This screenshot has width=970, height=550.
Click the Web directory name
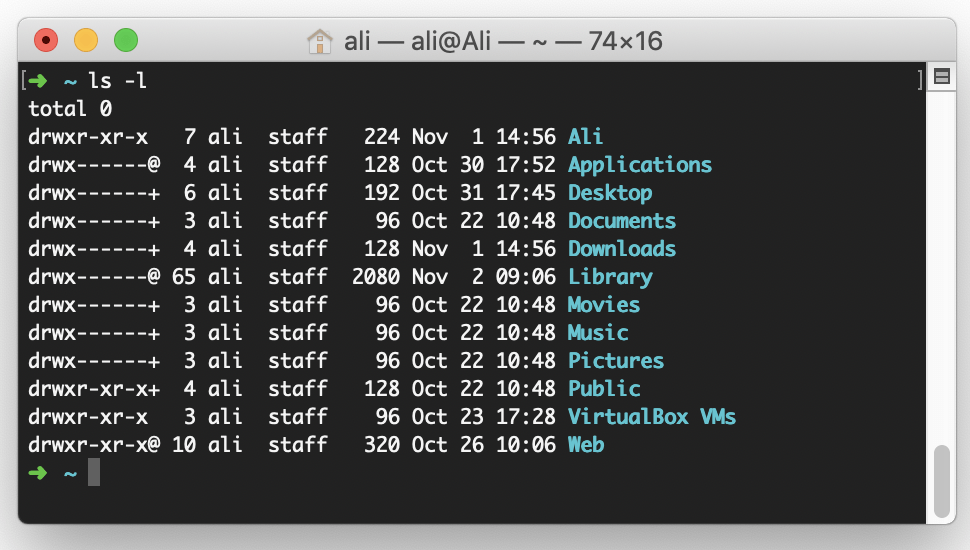(586, 445)
